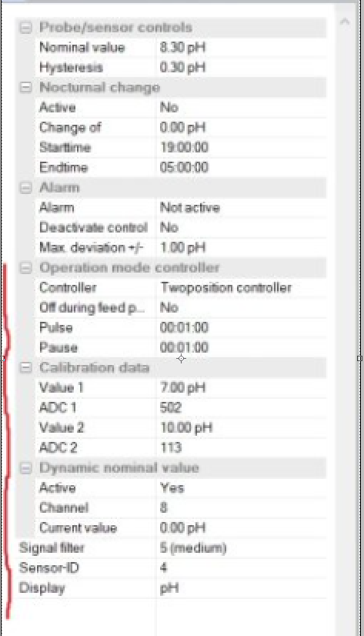Viewport: 364px width, 636px height.
Task: Collapse the Dynamic nominal value section
Action: coord(25,467)
